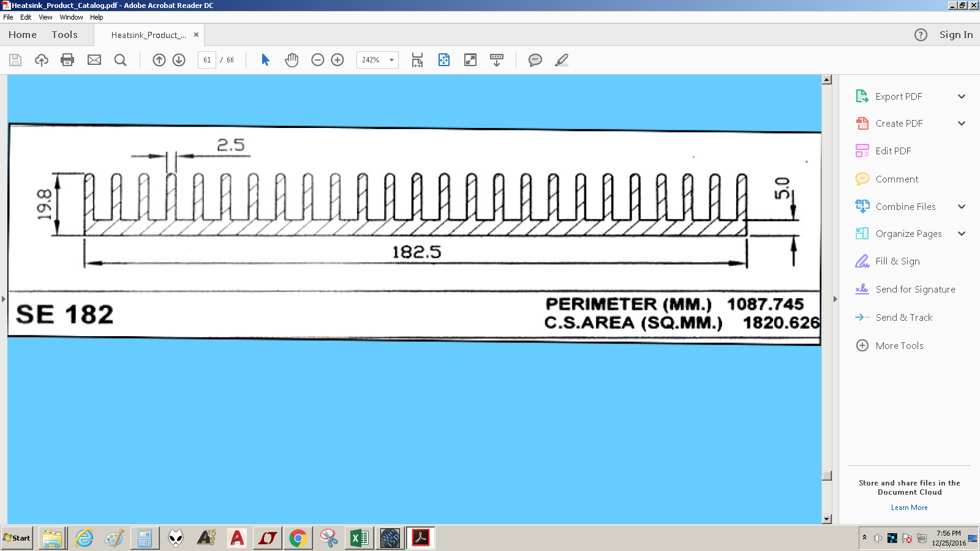Open the Edit menu
Image resolution: width=980 pixels, height=551 pixels.
click(x=26, y=17)
